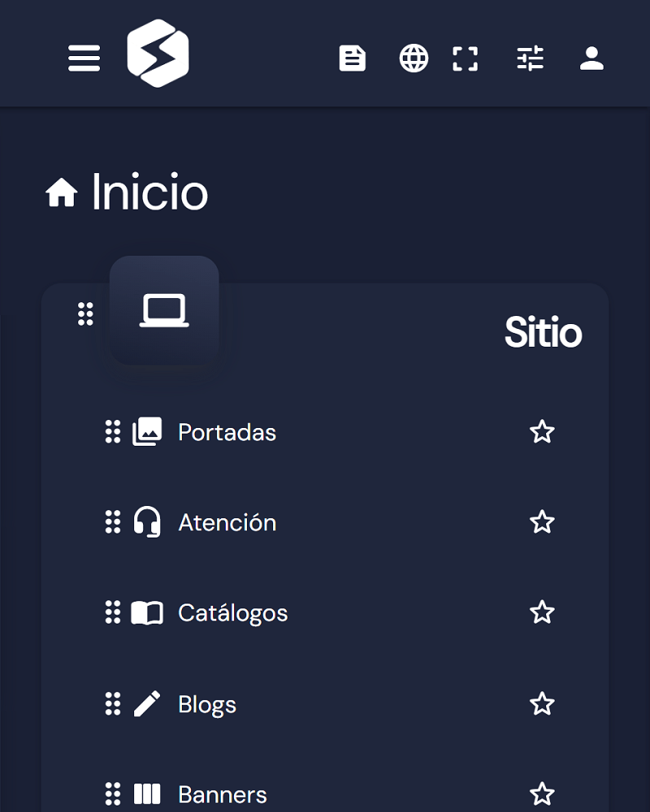Toggle fullscreen mode icon
Screen dimensions: 650x812
[x=465, y=58]
